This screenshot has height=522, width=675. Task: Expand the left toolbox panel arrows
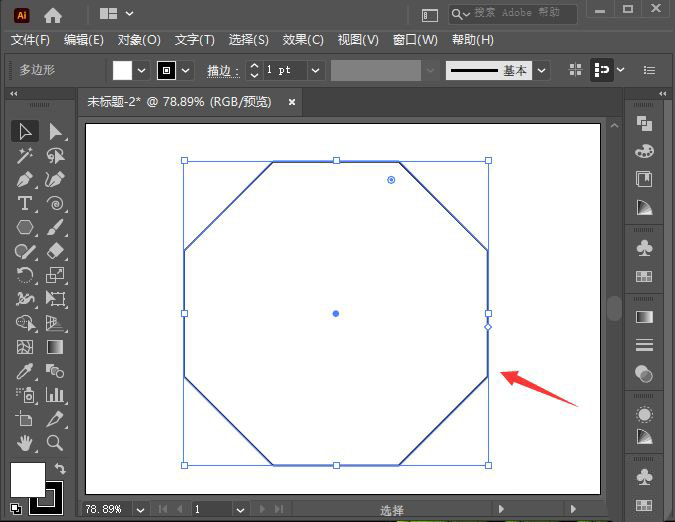pos(14,93)
